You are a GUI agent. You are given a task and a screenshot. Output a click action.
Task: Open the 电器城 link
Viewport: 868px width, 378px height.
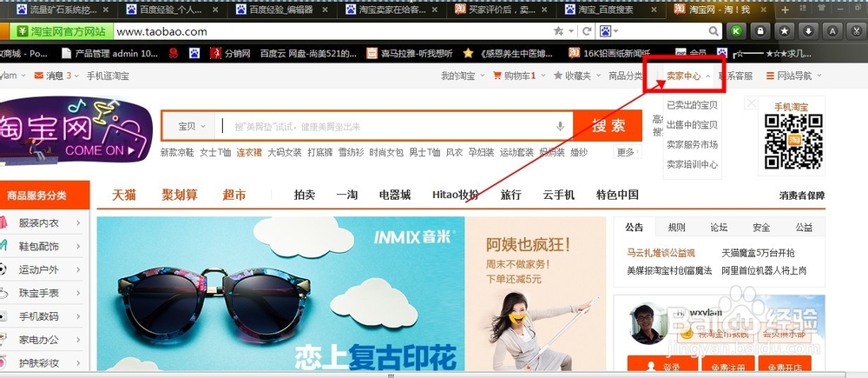(395, 196)
